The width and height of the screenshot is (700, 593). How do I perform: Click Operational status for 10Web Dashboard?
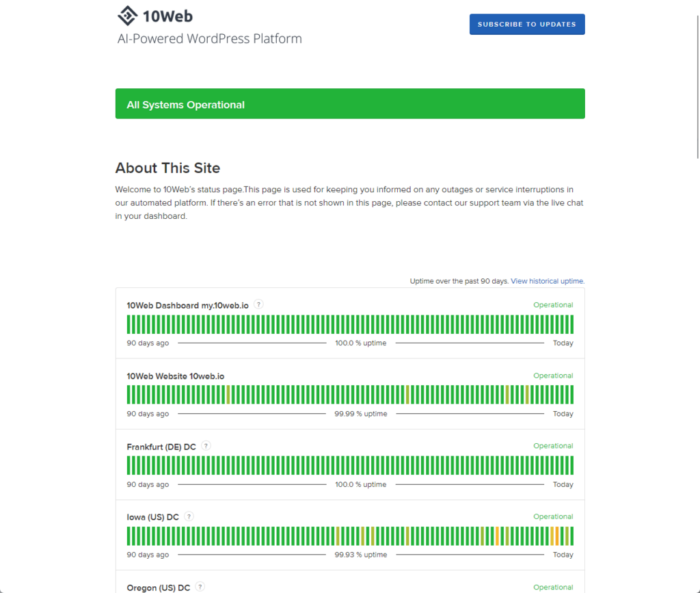[x=553, y=304]
